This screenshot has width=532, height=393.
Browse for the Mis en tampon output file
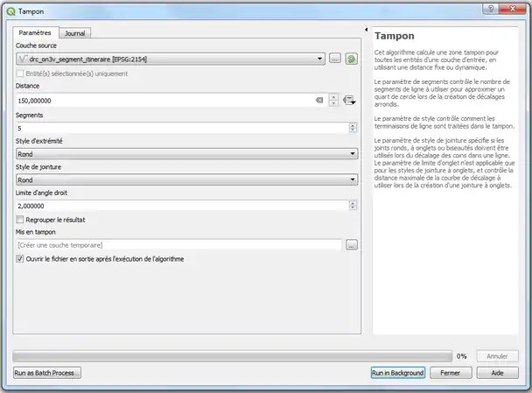coord(352,245)
